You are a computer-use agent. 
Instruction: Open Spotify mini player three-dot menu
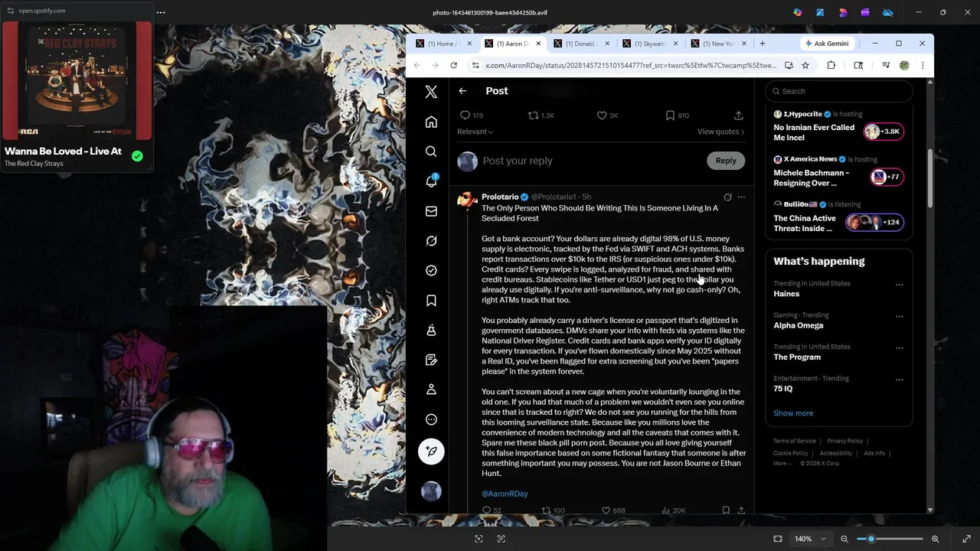click(x=161, y=12)
